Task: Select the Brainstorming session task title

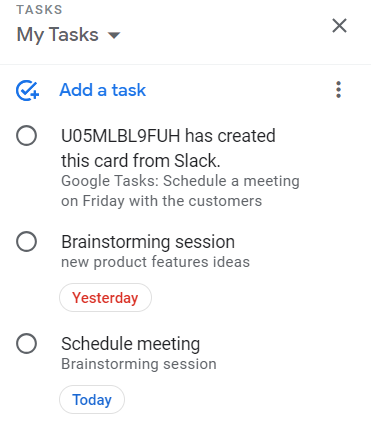Action: (x=148, y=242)
